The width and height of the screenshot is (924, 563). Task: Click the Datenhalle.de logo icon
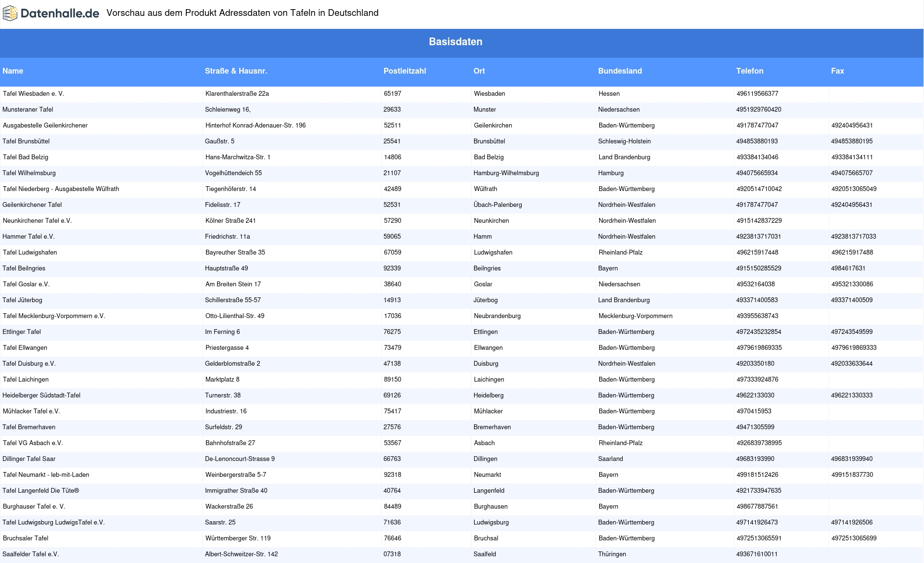10,13
